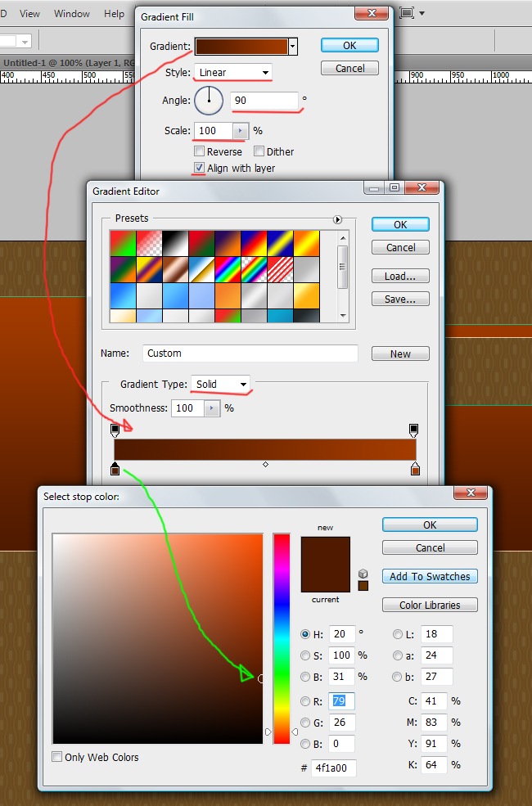Cancel the Select stop color dialog

430,548
